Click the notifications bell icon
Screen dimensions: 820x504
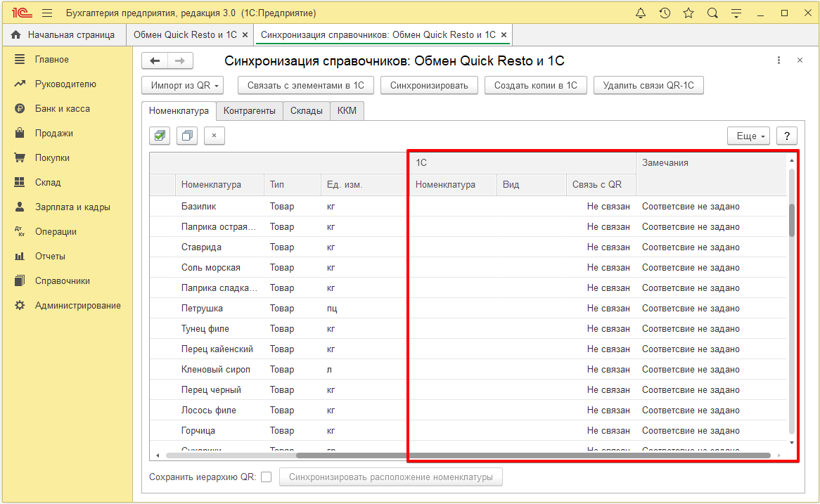coord(641,13)
